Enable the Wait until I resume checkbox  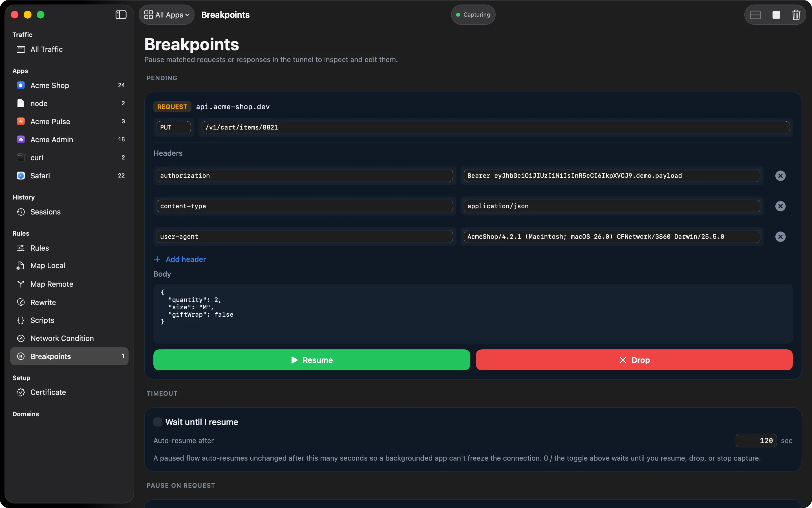coord(158,422)
